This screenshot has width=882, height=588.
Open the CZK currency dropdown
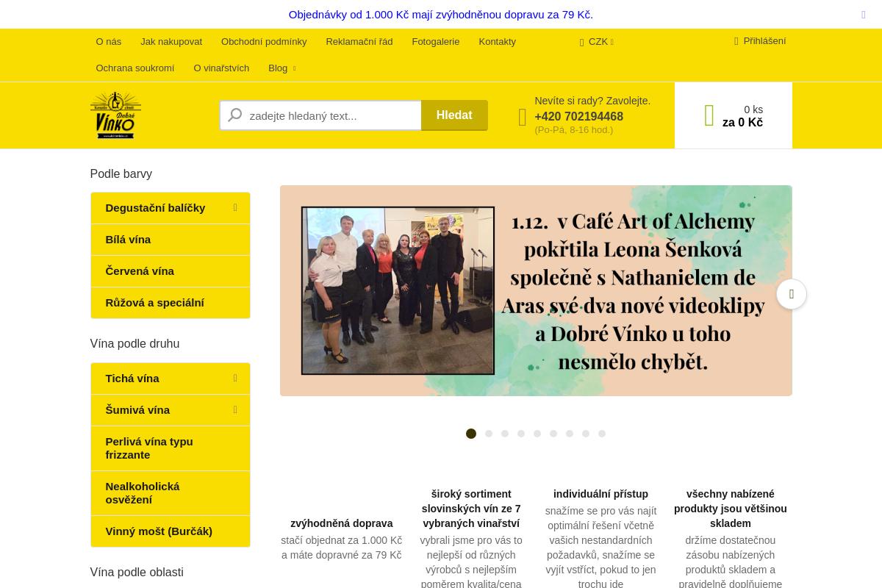(597, 42)
